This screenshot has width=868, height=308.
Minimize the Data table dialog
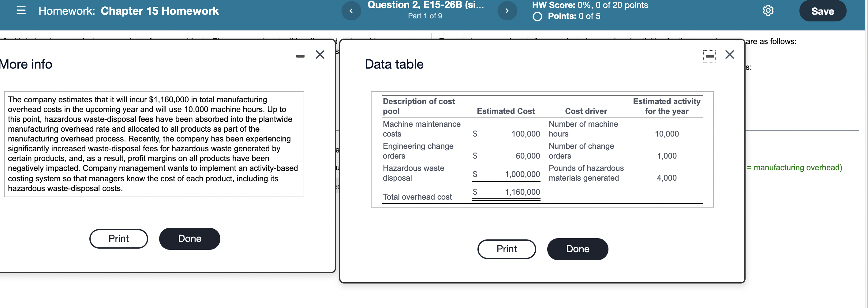click(x=709, y=56)
